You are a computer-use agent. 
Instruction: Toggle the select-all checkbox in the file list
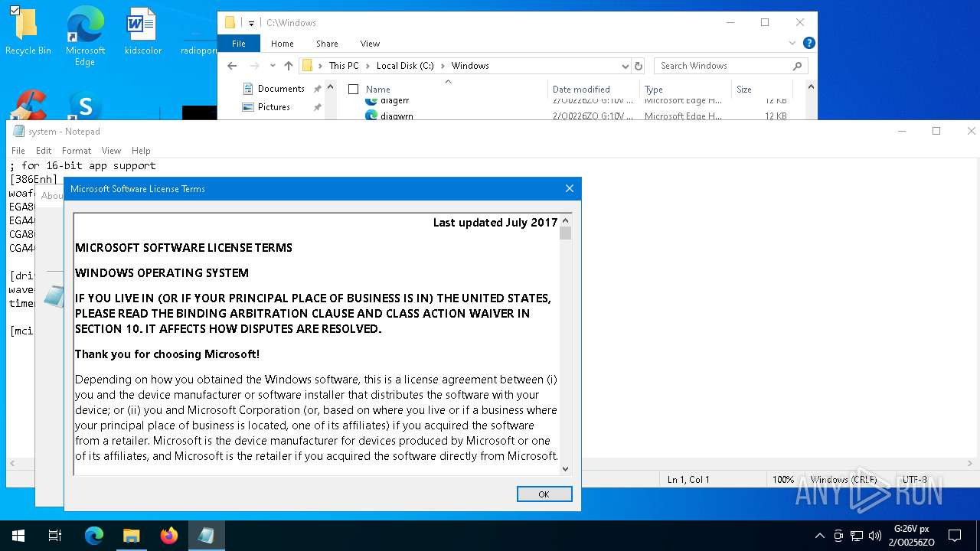353,90
